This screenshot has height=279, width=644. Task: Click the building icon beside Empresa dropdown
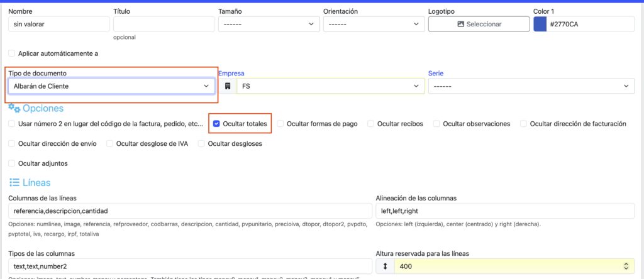(x=227, y=86)
